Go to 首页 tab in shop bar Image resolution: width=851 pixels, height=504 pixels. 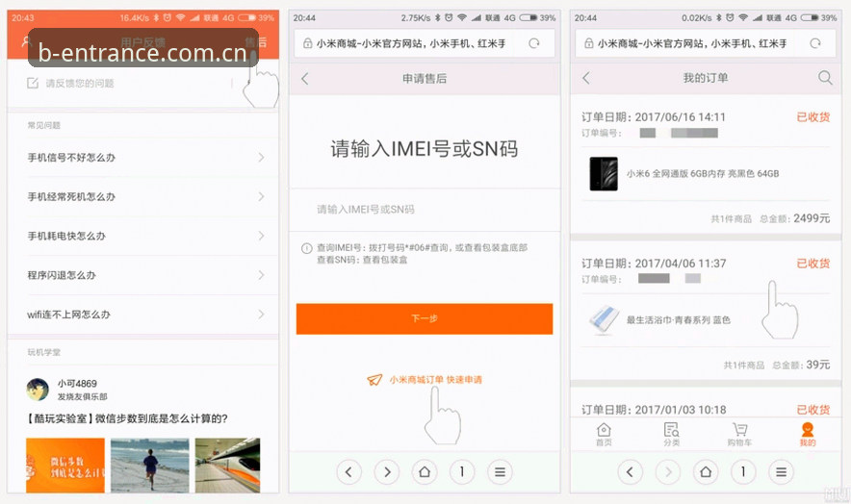click(x=604, y=435)
